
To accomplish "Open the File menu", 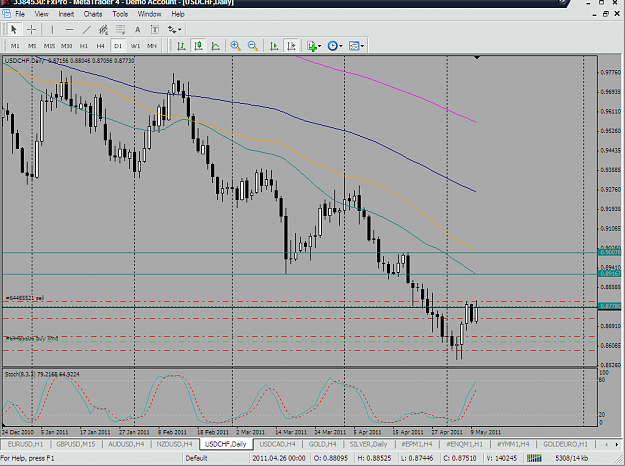I will click(20, 14).
